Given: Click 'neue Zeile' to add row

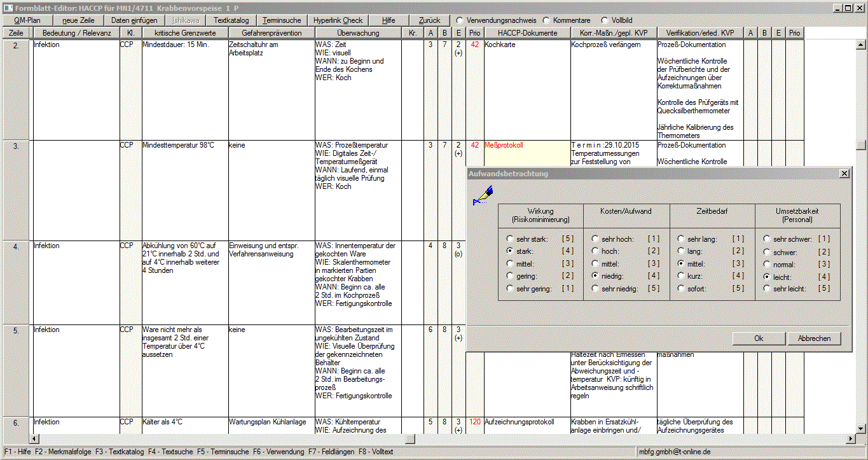Looking at the screenshot, I should coord(78,20).
